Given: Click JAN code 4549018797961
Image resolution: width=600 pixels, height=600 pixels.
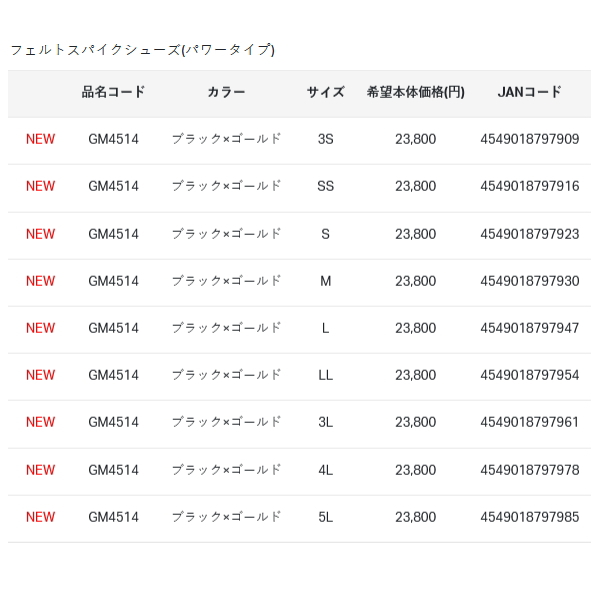Looking at the screenshot, I should [x=529, y=422].
